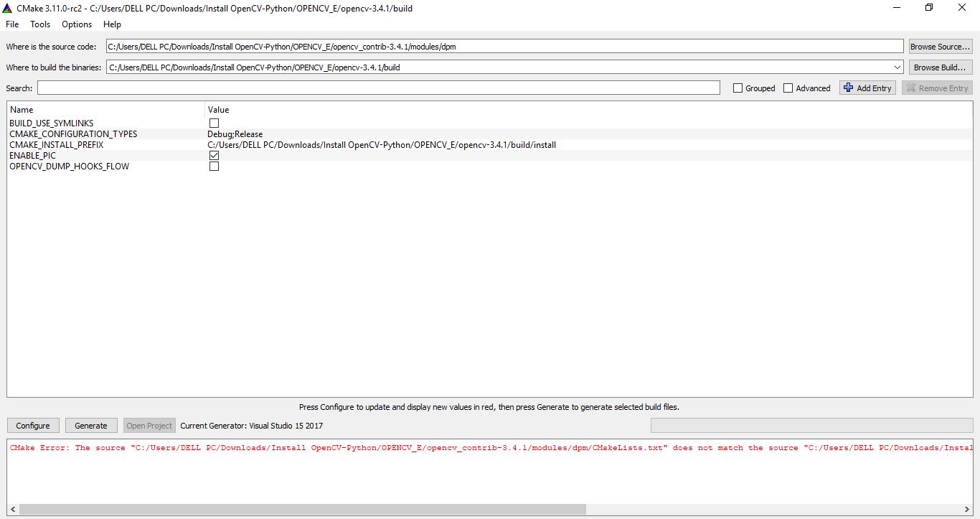
Task: Click the scrollbar left arrow in output pane
Action: click(x=14, y=509)
